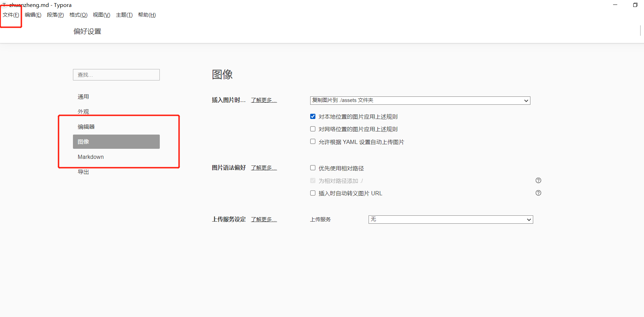Select the 外观 preferences section

tap(116, 112)
